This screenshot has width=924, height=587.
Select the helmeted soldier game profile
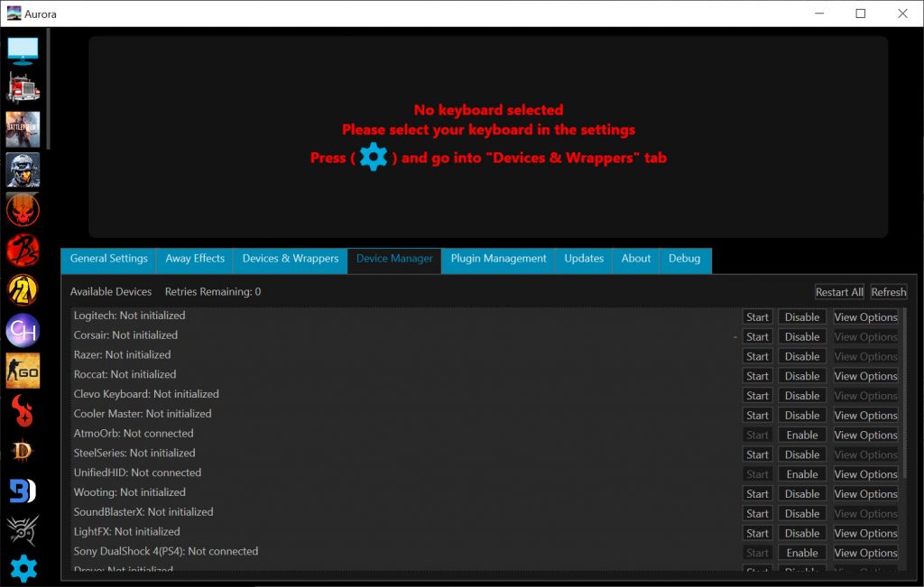point(23,170)
